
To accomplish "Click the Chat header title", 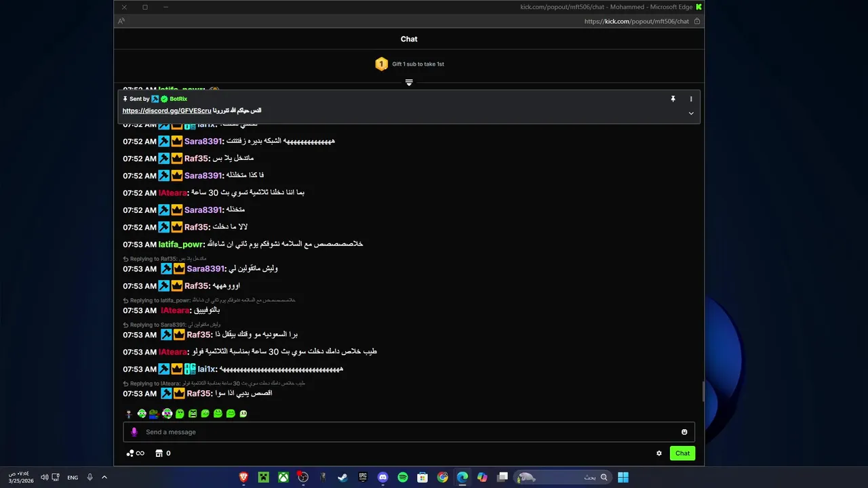I will [409, 39].
